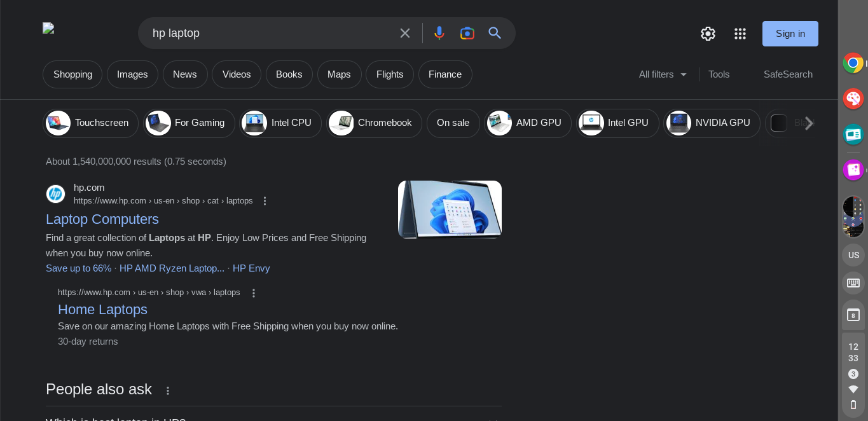868x421 pixels.
Task: Open notifications count badge
Action: (853, 374)
